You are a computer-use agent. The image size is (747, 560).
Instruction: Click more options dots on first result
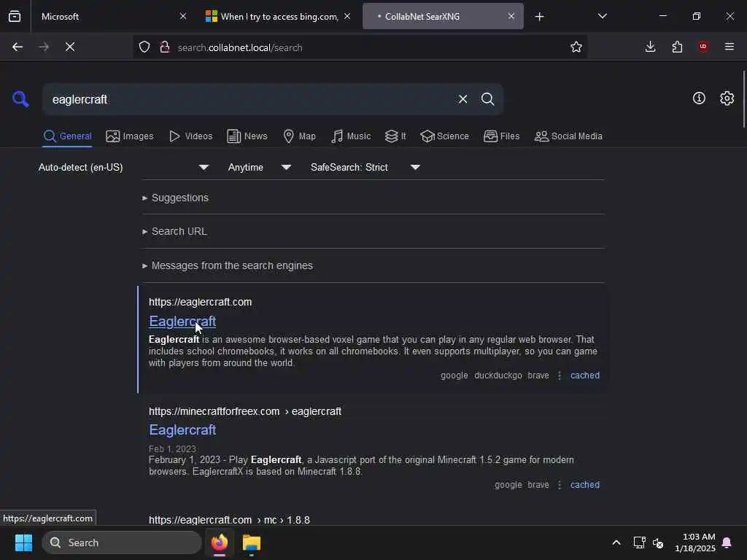coord(560,376)
